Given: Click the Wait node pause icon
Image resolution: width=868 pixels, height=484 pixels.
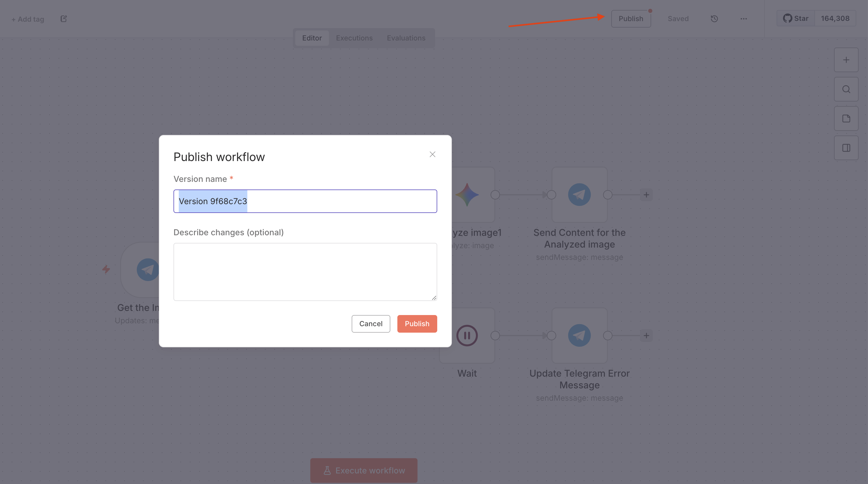Looking at the screenshot, I should 467,335.
